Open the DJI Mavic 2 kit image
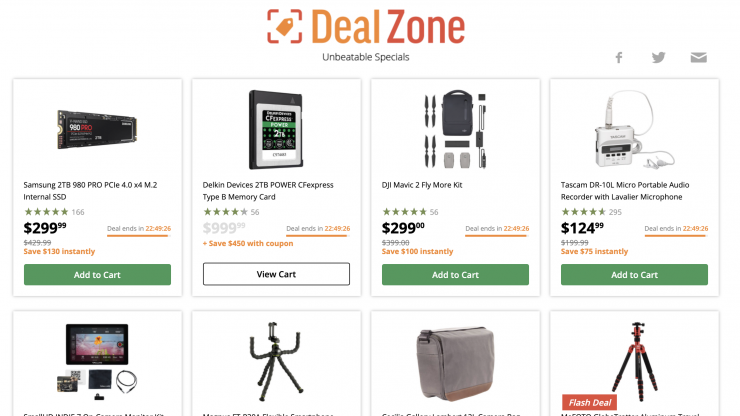Viewport: 740px width, 416px height. [455, 130]
